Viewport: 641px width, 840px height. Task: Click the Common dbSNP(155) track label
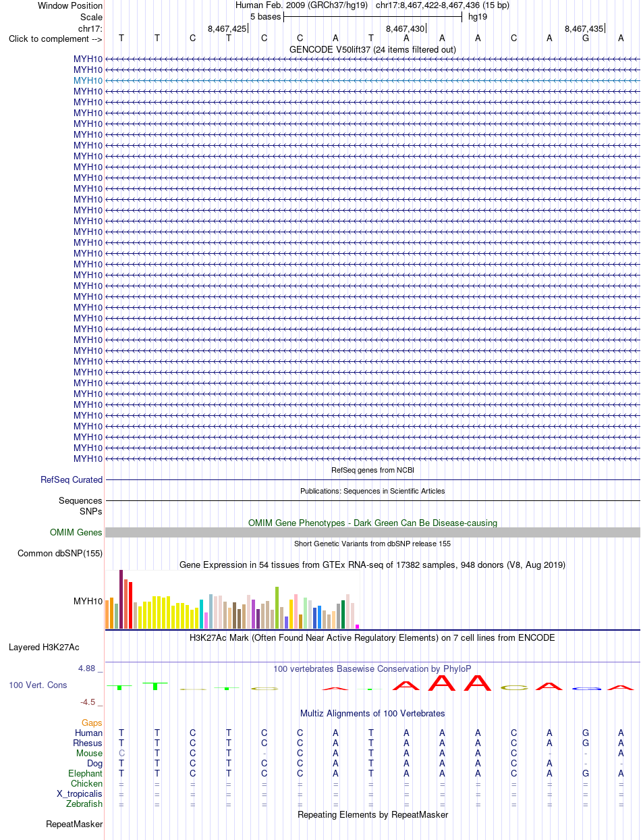pos(60,554)
